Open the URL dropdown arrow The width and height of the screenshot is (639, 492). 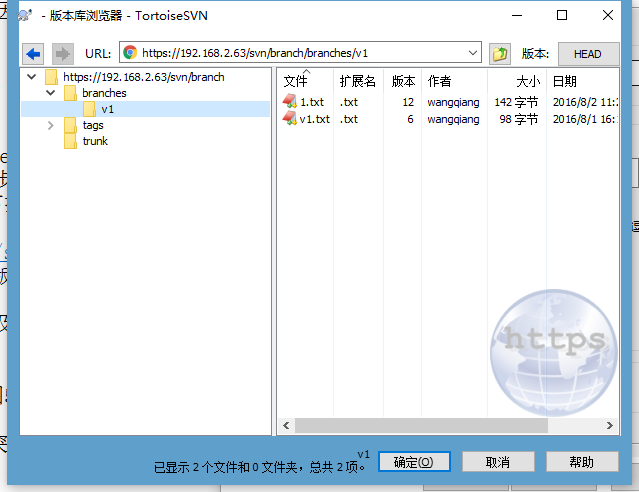[x=473, y=53]
